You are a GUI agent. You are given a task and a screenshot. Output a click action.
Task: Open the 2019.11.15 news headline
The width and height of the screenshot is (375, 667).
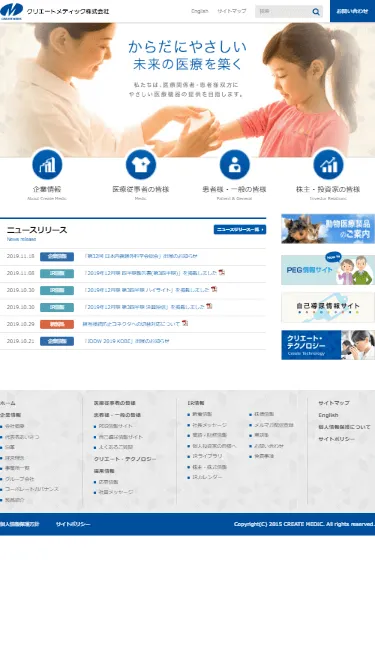coord(140,256)
